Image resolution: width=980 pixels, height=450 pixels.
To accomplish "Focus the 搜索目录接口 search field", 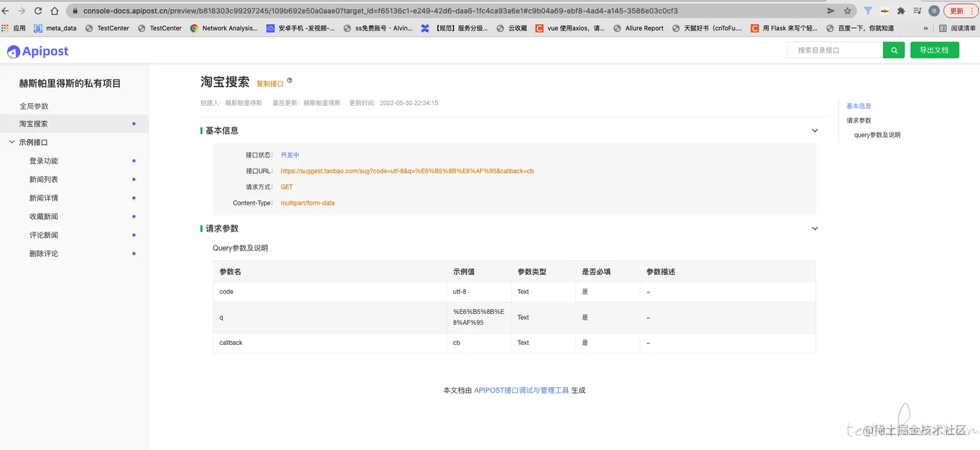I will tap(835, 50).
